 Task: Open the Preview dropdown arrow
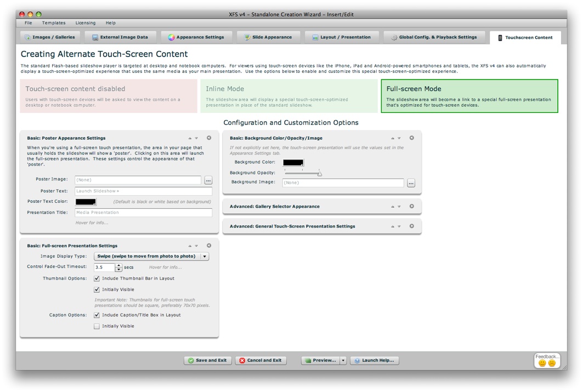343,361
